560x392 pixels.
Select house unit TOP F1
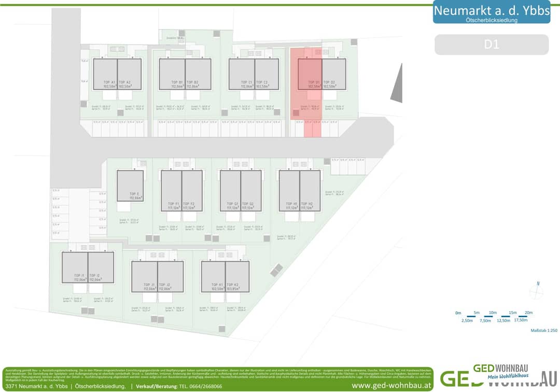(172, 191)
